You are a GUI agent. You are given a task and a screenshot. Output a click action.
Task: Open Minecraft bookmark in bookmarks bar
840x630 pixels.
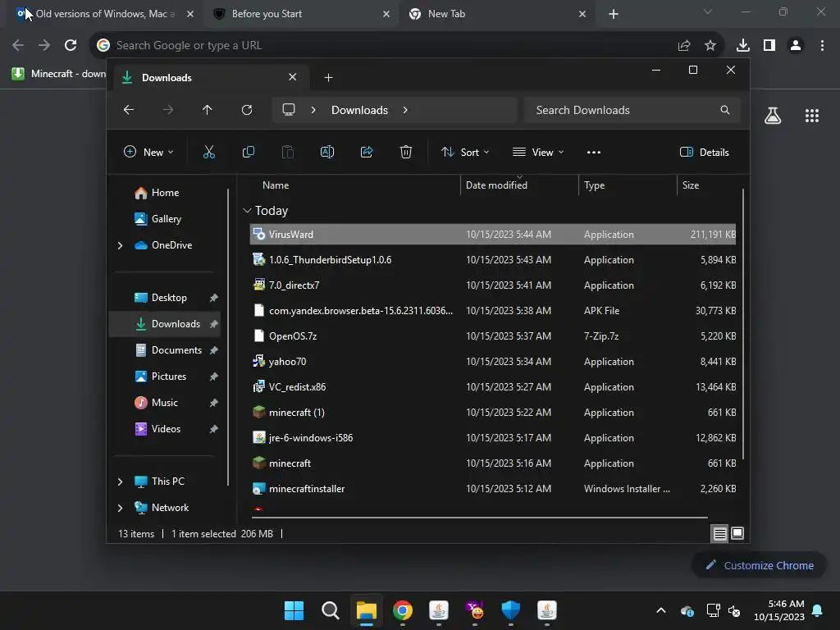(x=59, y=73)
